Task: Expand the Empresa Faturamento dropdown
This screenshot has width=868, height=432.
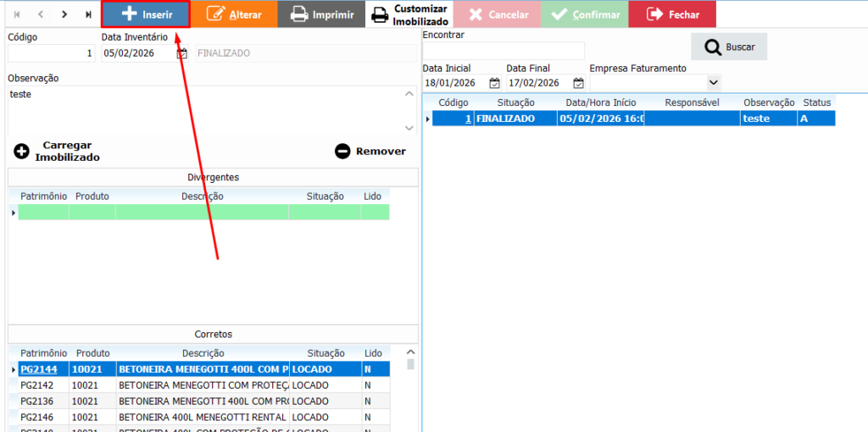Action: (x=713, y=83)
